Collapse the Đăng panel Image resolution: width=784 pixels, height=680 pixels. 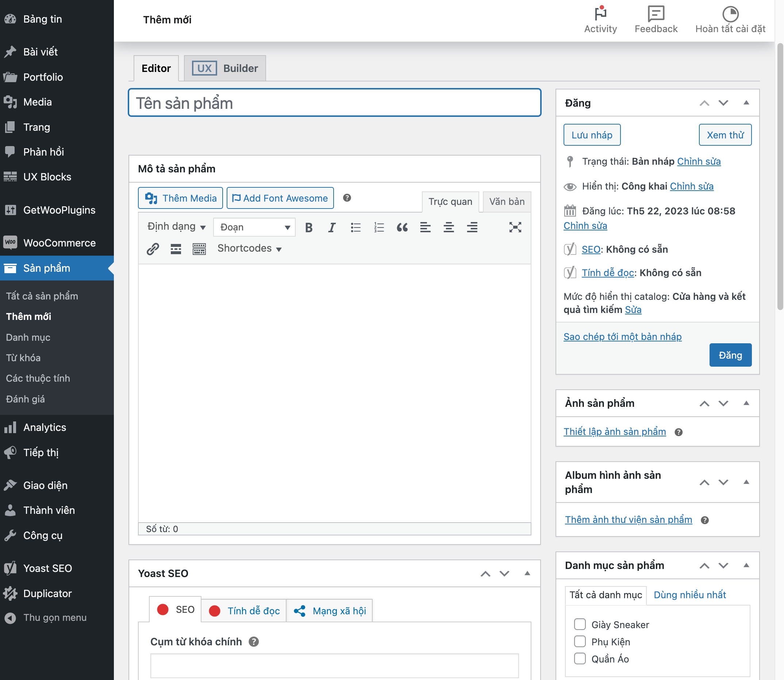(x=746, y=103)
